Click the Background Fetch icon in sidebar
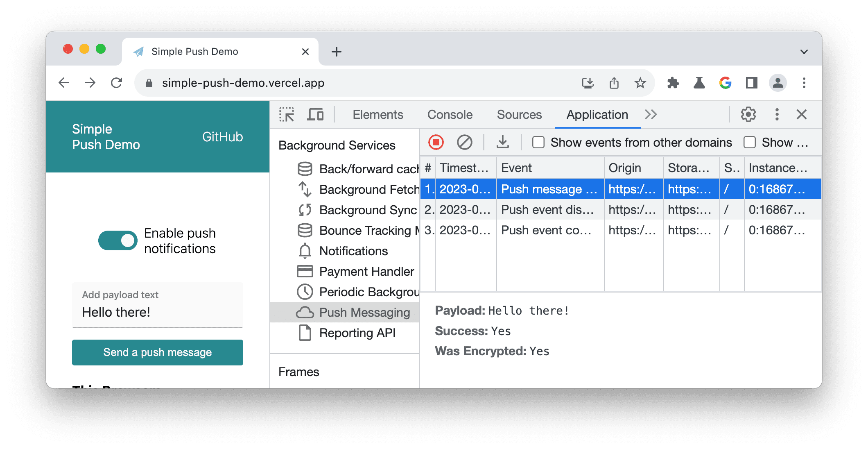 click(x=305, y=190)
